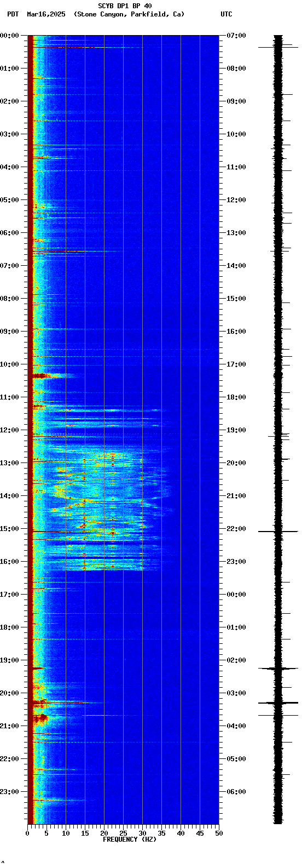The image size is (302, 868).
Task: Select the "09:00" label on PDT axis
Action: pyautogui.click(x=9, y=332)
